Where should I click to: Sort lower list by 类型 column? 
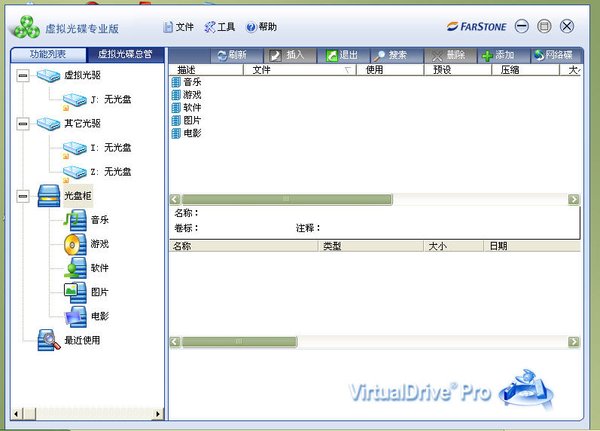click(371, 246)
